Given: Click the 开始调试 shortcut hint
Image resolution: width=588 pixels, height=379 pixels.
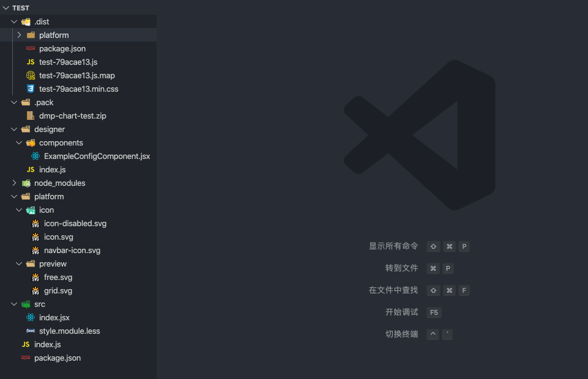Looking at the screenshot, I should [401, 312].
